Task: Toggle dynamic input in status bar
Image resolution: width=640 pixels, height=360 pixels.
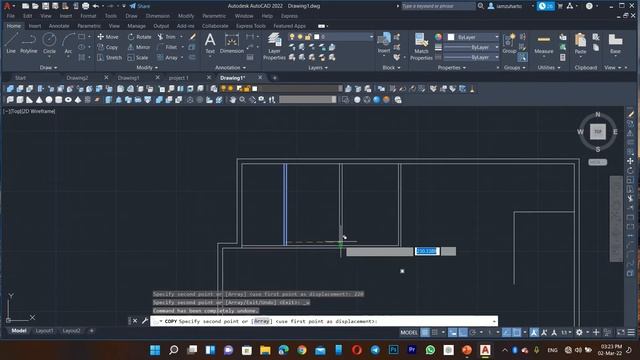Action: 453,332
